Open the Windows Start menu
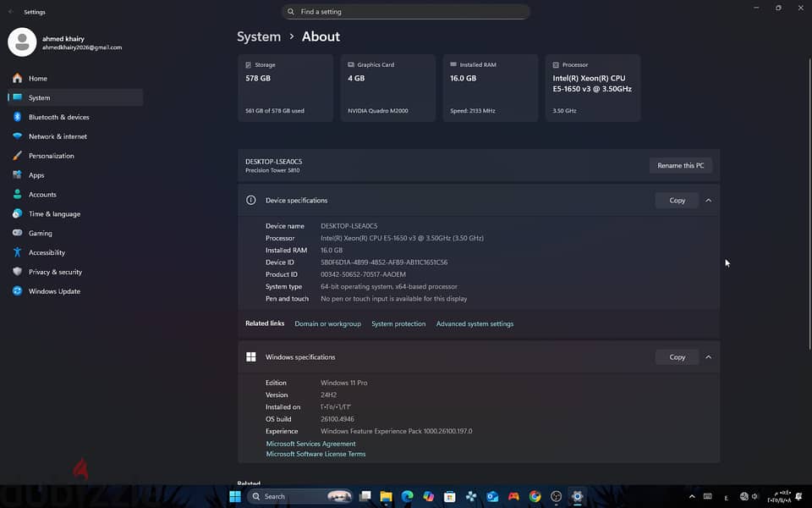Viewport: 812px width, 508px height. tap(235, 497)
